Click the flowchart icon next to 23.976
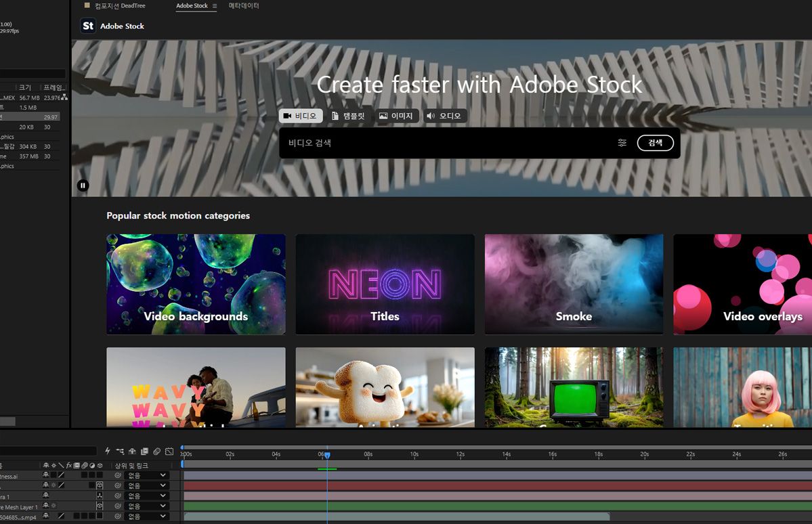The image size is (812, 524). click(64, 97)
